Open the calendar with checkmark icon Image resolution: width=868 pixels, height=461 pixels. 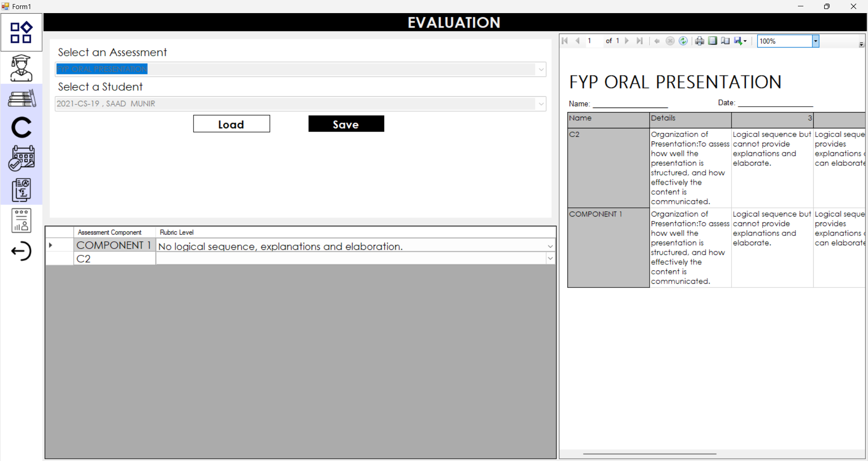pos(21,158)
